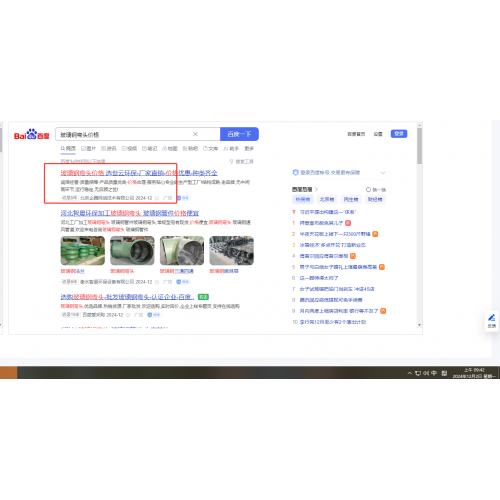
Task: Open thumbnail showing green elbow pipe
Action: pos(132,251)
